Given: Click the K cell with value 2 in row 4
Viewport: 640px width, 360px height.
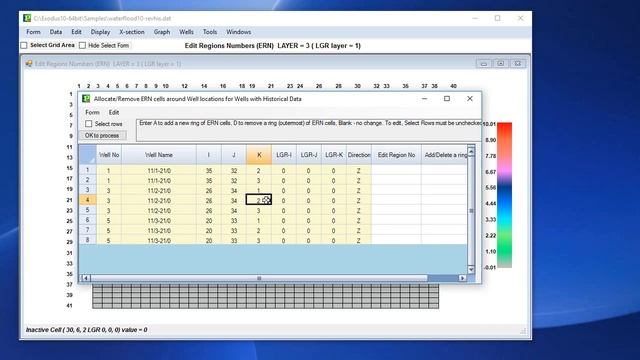Looking at the screenshot, I should click(x=259, y=200).
